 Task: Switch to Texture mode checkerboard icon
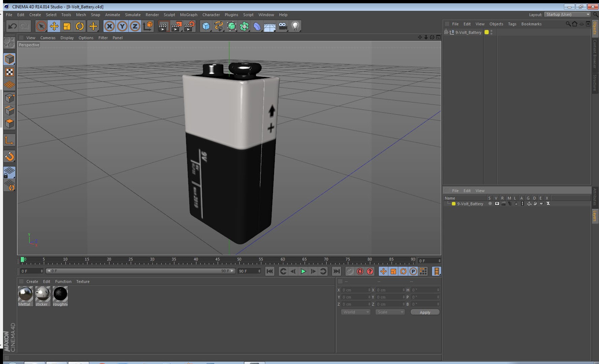pos(9,72)
